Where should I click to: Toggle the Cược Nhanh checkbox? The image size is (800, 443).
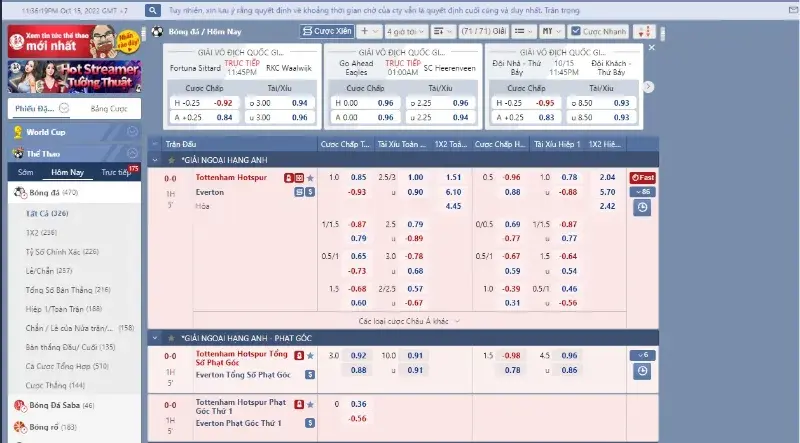576,31
